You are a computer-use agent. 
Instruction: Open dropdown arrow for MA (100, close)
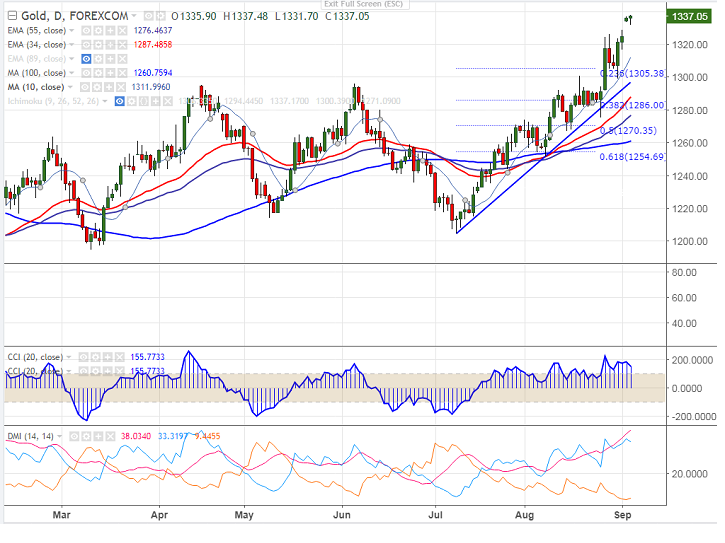click(72, 73)
